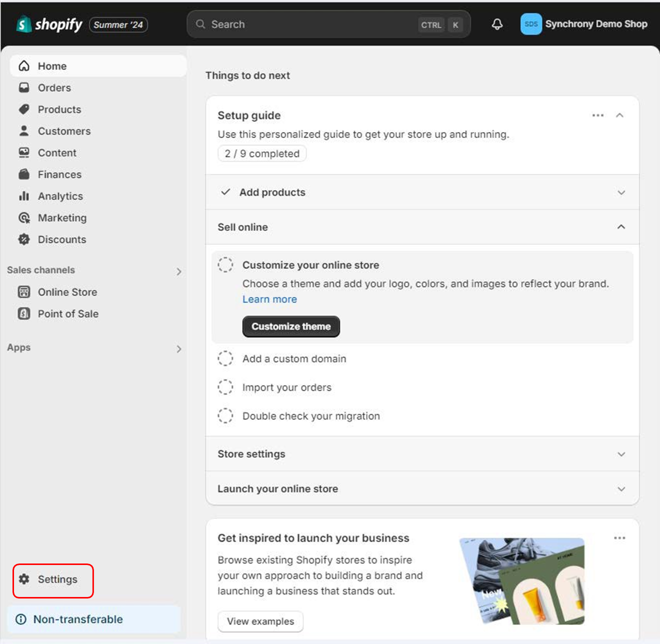Click the Customers person icon

tap(24, 131)
